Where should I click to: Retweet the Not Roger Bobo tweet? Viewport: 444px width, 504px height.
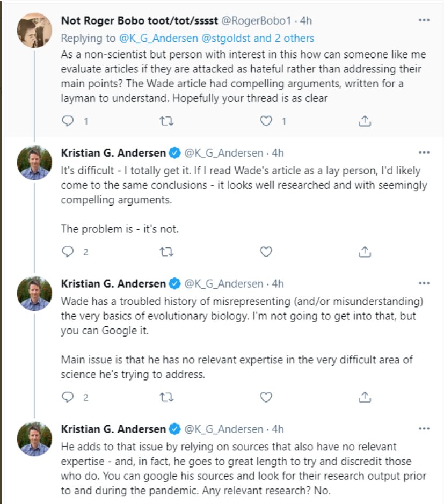pyautogui.click(x=166, y=121)
